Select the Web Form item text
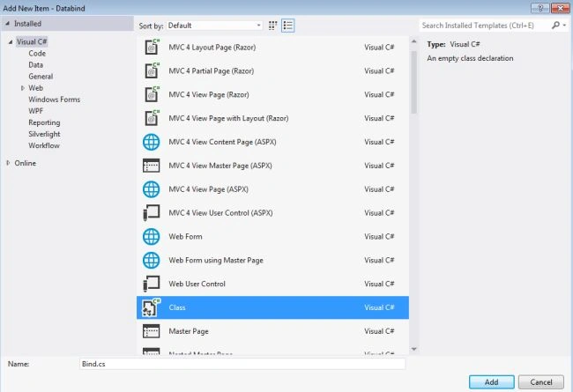The height and width of the screenshot is (392, 573). tap(185, 236)
